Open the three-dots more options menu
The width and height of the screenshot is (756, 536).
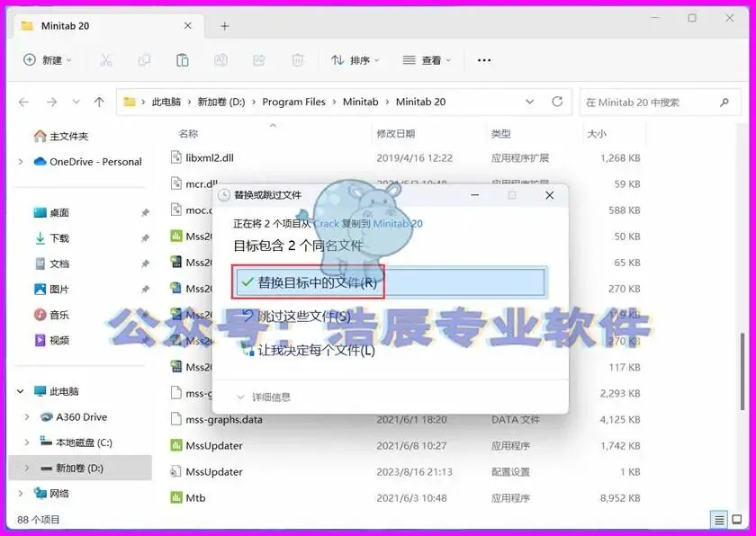click(x=484, y=60)
